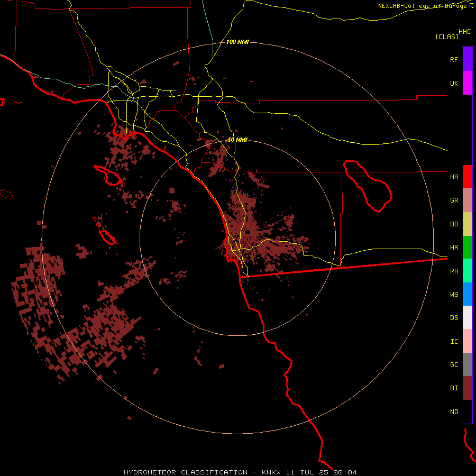Click the ND legend label
The width and height of the screenshot is (476, 476).
coord(454,411)
